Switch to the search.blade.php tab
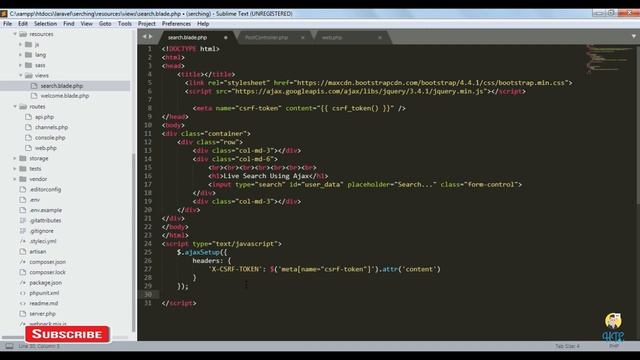The width and height of the screenshot is (640, 360). coord(188,37)
